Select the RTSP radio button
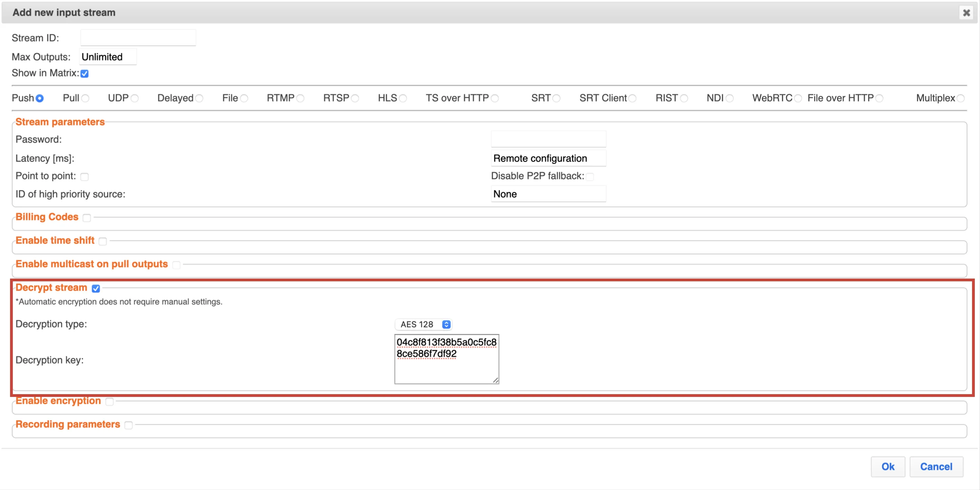This screenshot has height=490, width=980. point(355,99)
